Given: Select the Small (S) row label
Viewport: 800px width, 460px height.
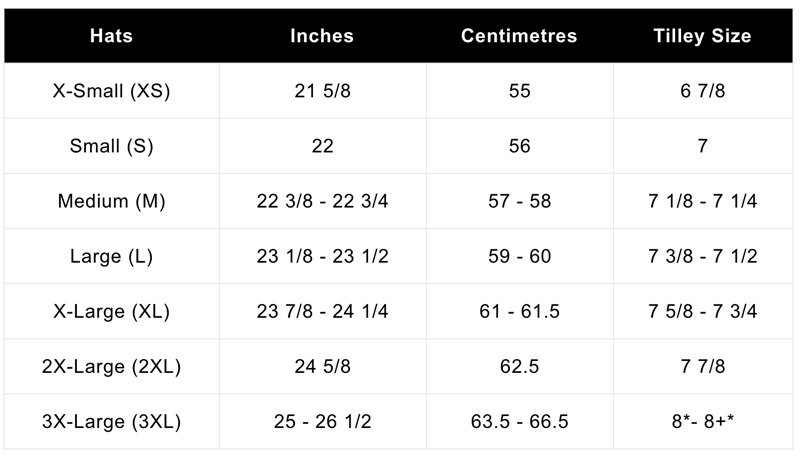Looking at the screenshot, I should point(111,146).
